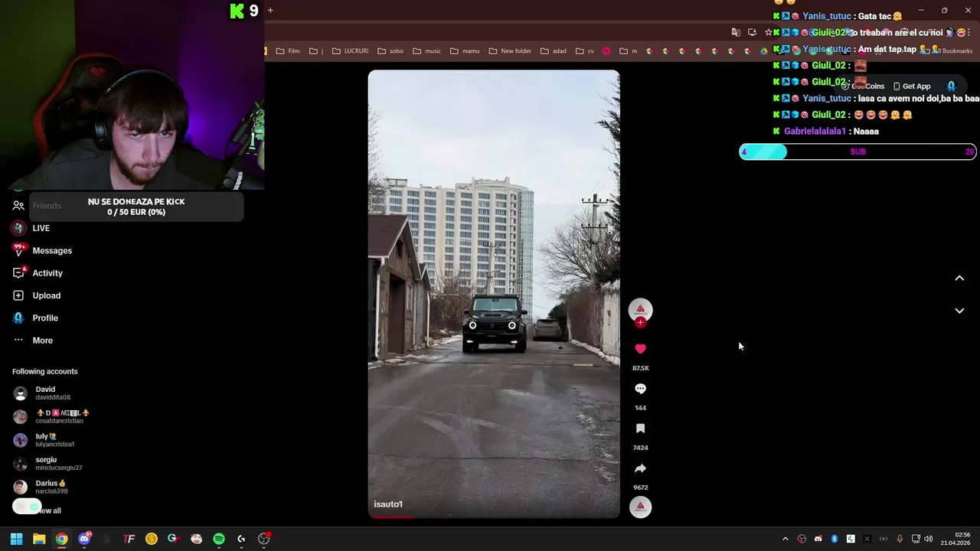Image resolution: width=980 pixels, height=551 pixels.
Task: Open the TF app in the taskbar
Action: point(129,539)
